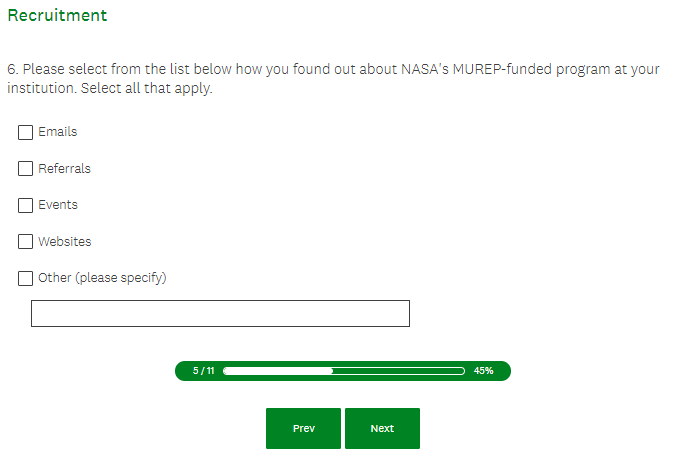Click the unfilled part of progress track
The width and height of the screenshot is (677, 457).
(x=398, y=370)
